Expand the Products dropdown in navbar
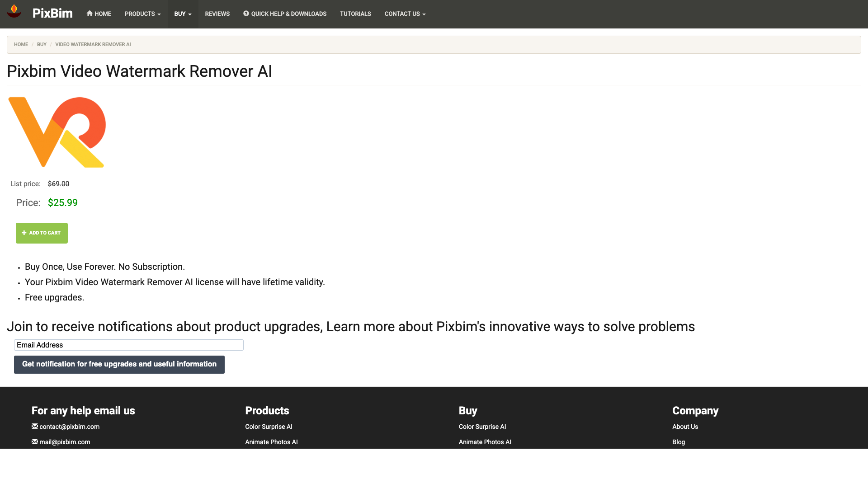This screenshot has width=868, height=488. [143, 14]
